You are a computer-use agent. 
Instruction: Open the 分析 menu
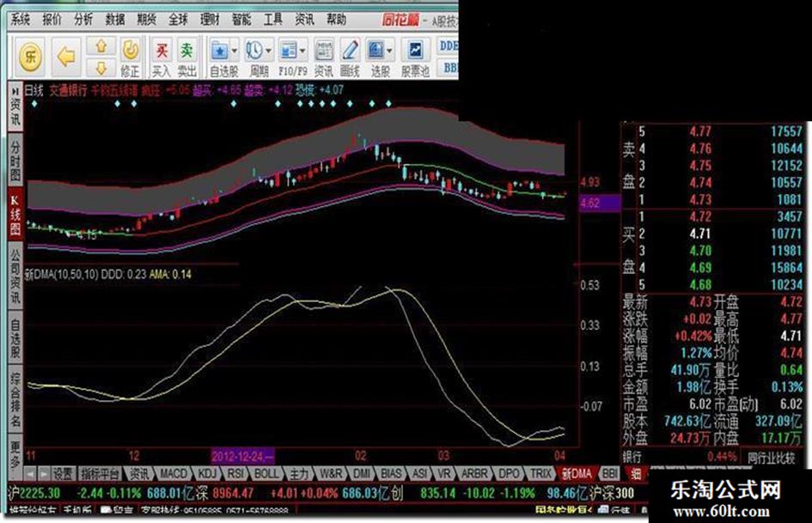[83, 20]
